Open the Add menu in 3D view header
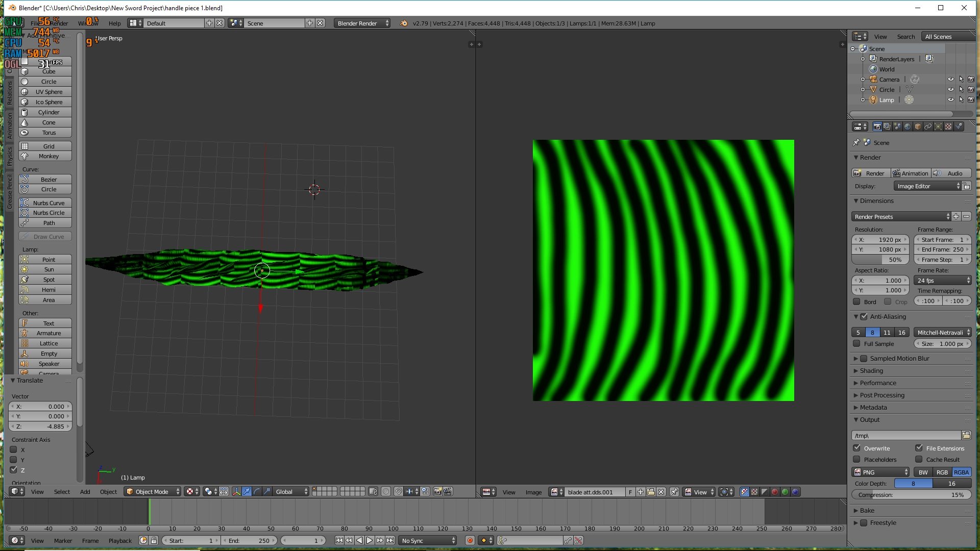This screenshot has height=551, width=980. click(85, 492)
